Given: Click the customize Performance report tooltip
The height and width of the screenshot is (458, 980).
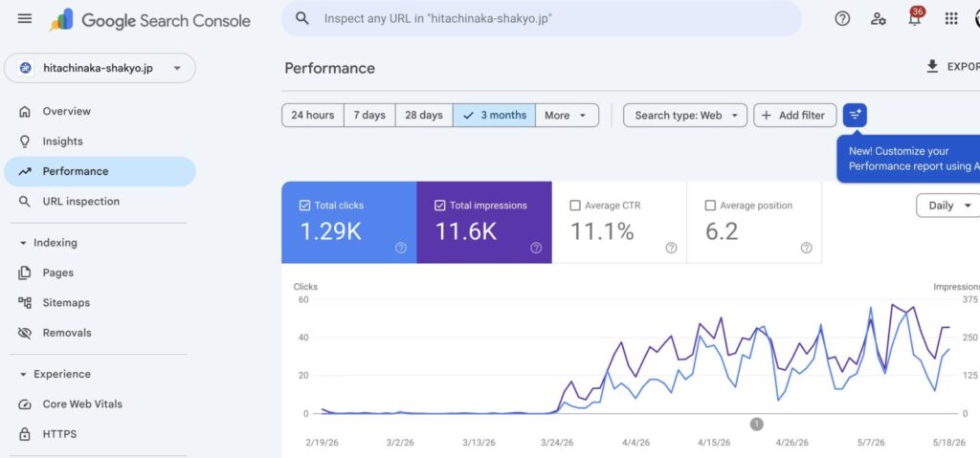Looking at the screenshot, I should point(910,159).
